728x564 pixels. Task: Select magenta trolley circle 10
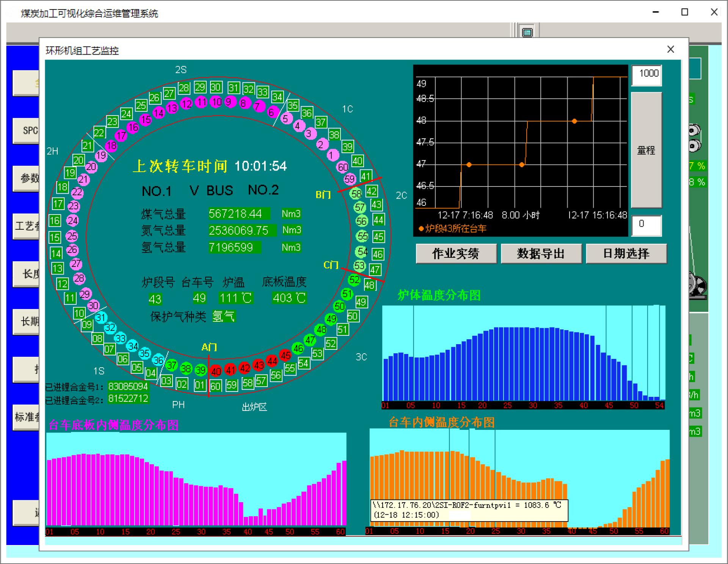coord(216,102)
